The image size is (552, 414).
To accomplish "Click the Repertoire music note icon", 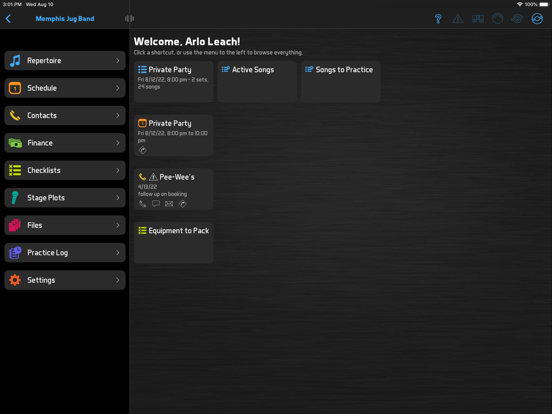I will 15,61.
